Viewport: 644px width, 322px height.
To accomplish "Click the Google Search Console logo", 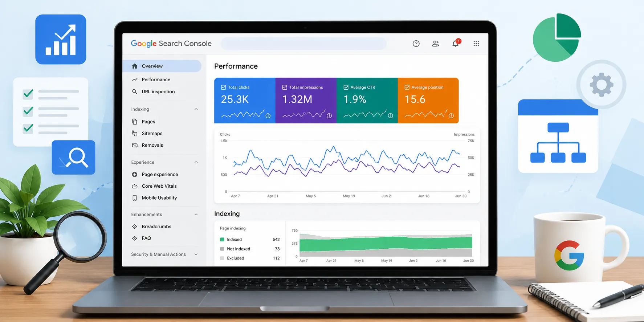I will click(171, 44).
